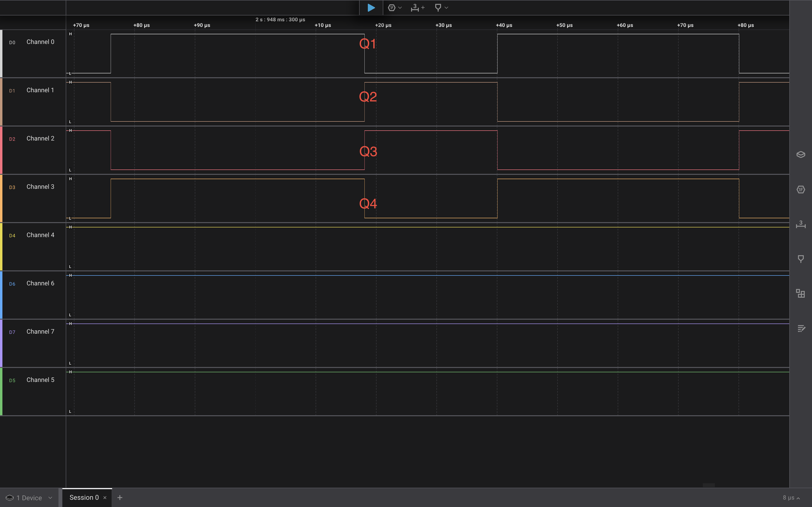Open the Extensions panel in the right sidebar
Image resolution: width=812 pixels, height=507 pixels.
pos(801,294)
